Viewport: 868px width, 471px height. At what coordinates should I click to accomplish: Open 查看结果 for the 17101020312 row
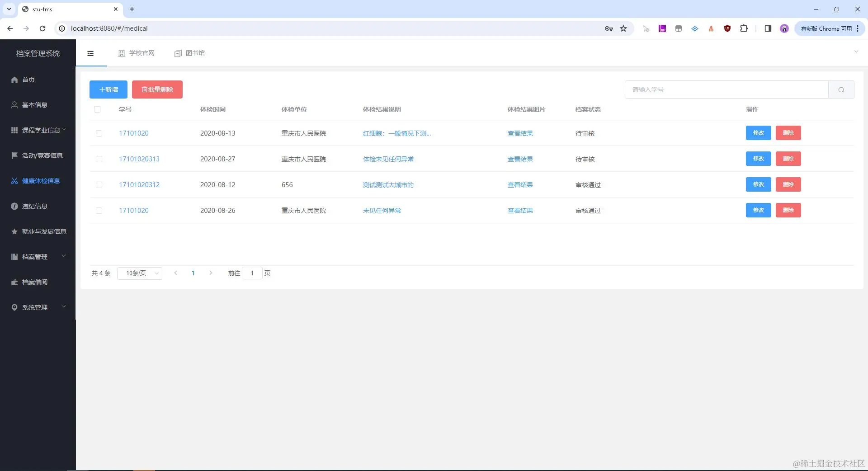(520, 185)
